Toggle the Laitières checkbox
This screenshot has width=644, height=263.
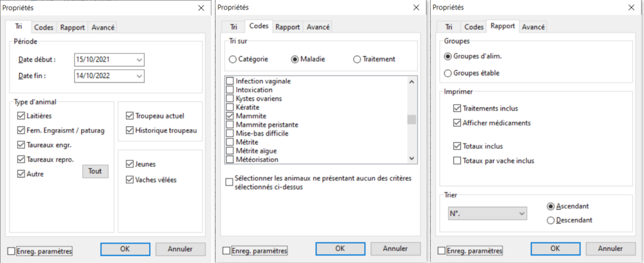(x=21, y=116)
